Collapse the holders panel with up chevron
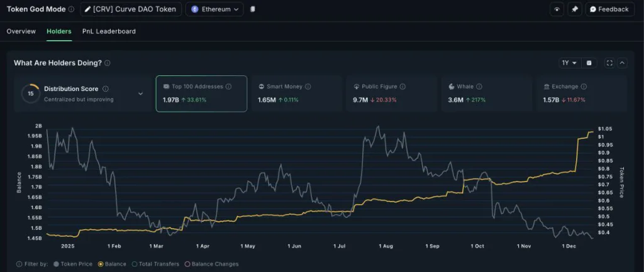Viewport: 644px width, 272px height. click(x=622, y=63)
